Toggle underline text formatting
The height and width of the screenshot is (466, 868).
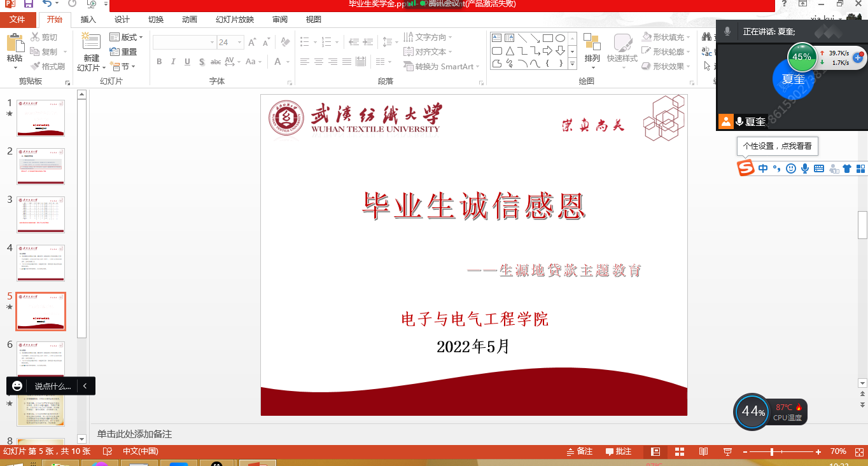[x=187, y=62]
